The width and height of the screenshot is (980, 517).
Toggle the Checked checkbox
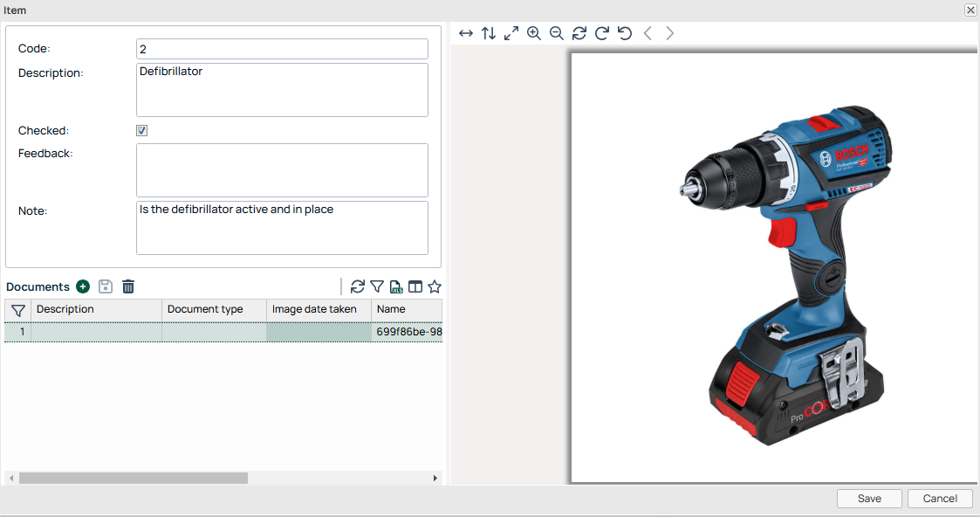click(142, 131)
